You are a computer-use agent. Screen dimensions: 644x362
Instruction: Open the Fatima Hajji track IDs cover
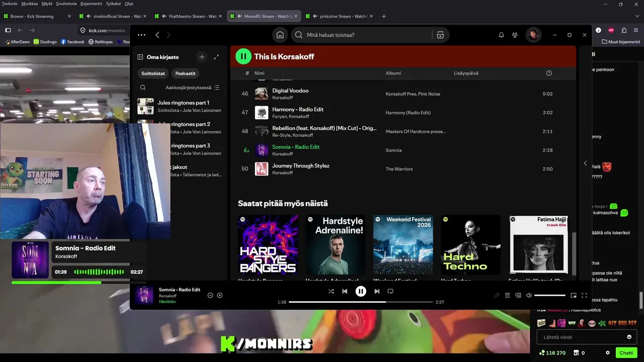538,245
